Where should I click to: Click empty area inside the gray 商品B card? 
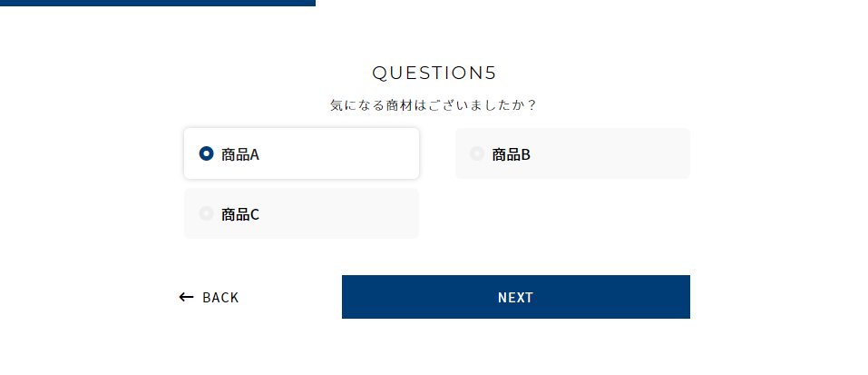(617, 154)
